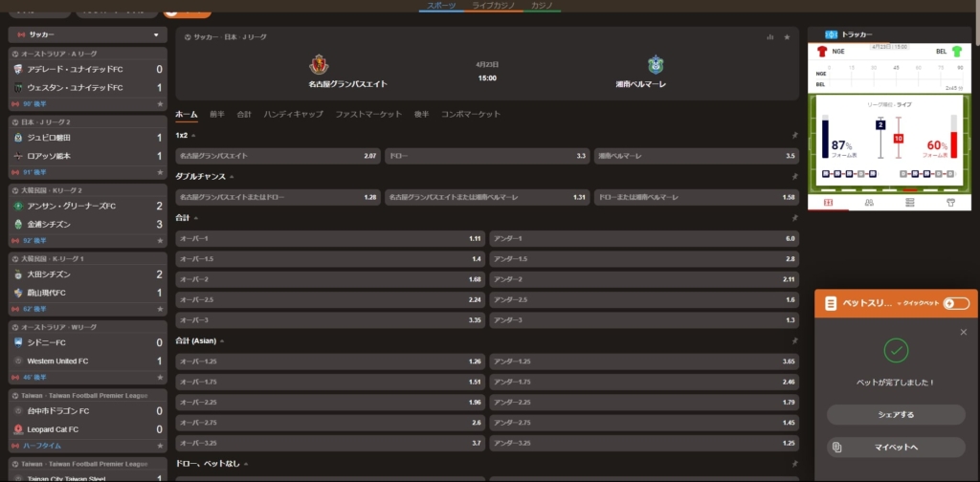Screen dimensions: 980x482
Task: Favorite the 大田シチズン vs 蔚山現代FC match
Action: click(160, 310)
